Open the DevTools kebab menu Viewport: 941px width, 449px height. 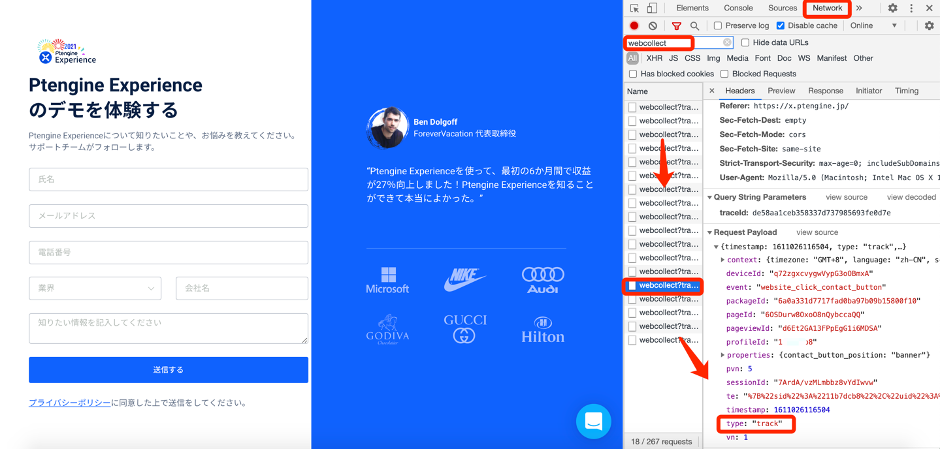(911, 8)
